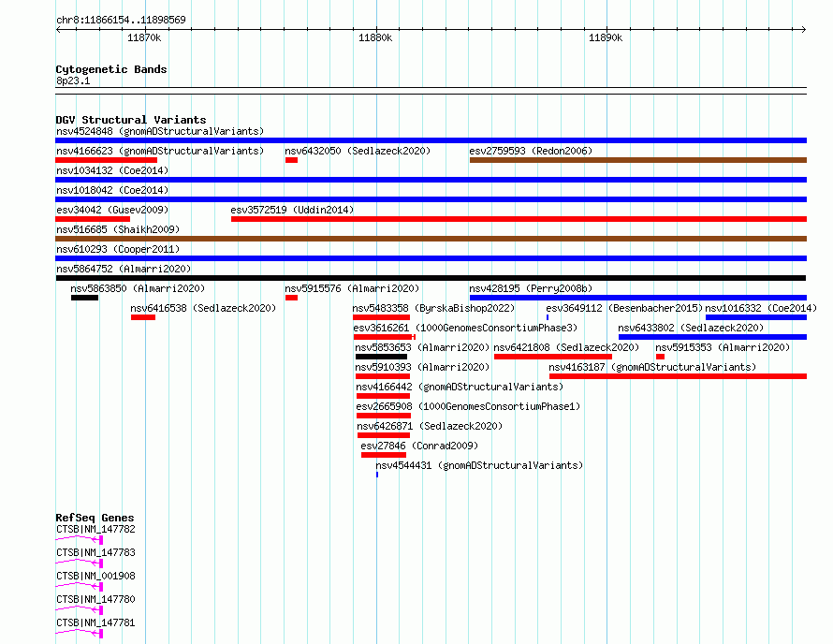This screenshot has height=644, width=833.
Task: Click the red bar under nsv6421808
Action: pyautogui.click(x=553, y=357)
